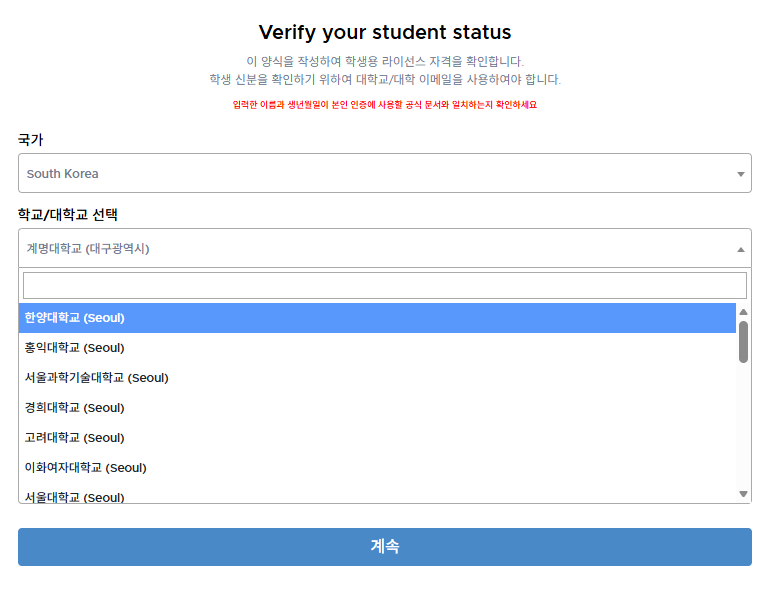Focus the school search text box
This screenshot has width=784, height=598.
click(384, 285)
